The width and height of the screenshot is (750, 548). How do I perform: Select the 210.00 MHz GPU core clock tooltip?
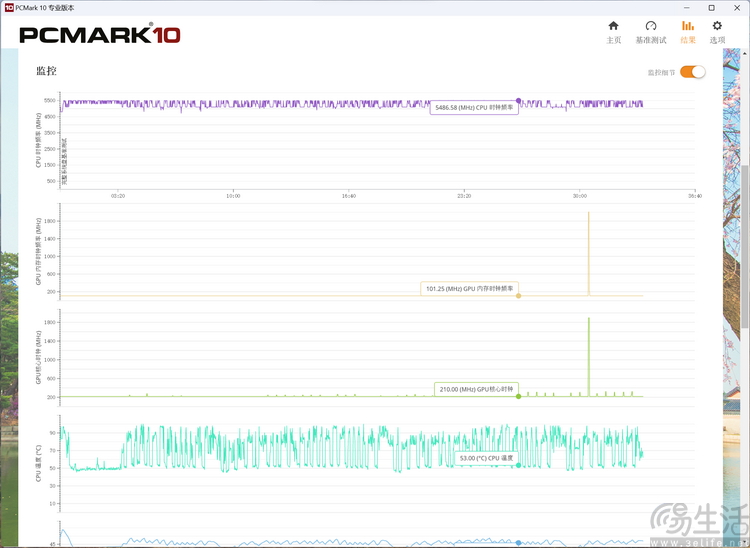tap(476, 389)
